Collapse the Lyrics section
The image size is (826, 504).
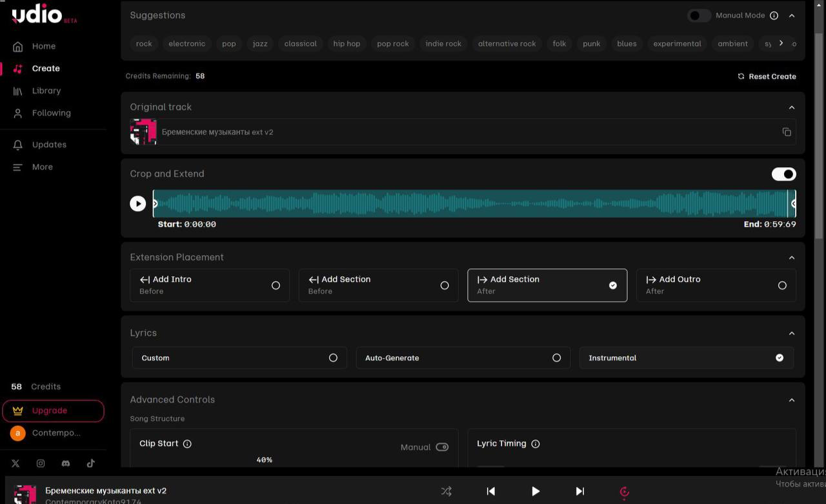(x=792, y=333)
